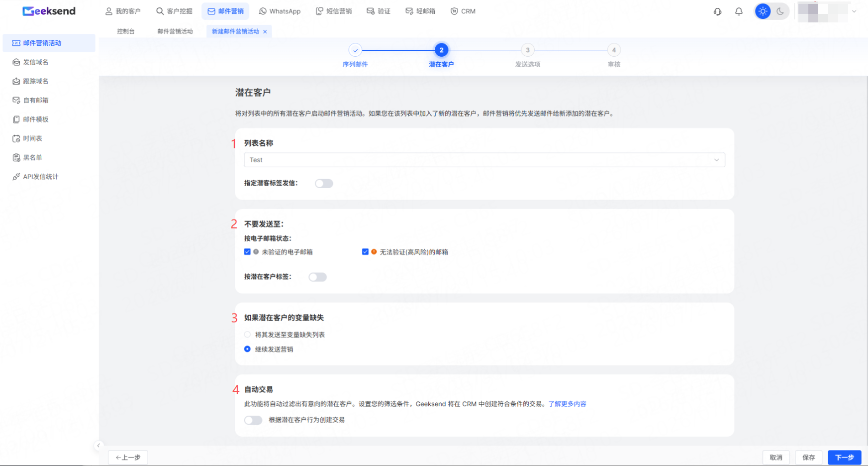Click gray info icon beside 未验证的电子邮箱

tap(256, 252)
